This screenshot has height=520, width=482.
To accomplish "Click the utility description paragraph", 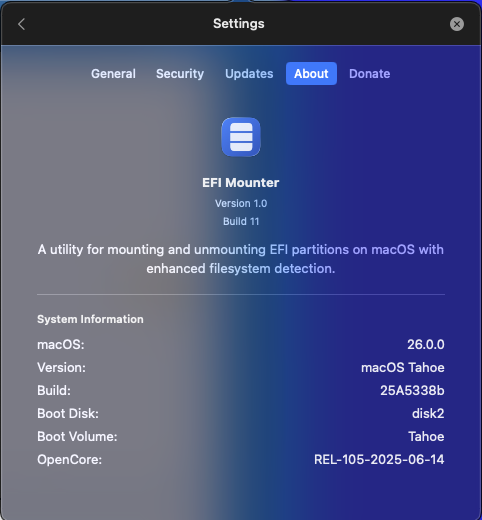I will click(x=241, y=259).
